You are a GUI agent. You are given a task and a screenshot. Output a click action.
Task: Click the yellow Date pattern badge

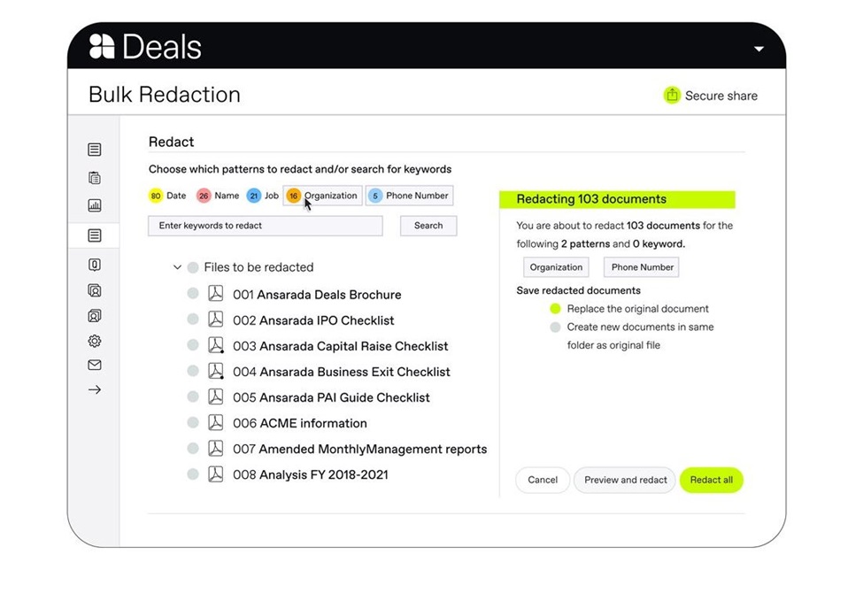156,196
